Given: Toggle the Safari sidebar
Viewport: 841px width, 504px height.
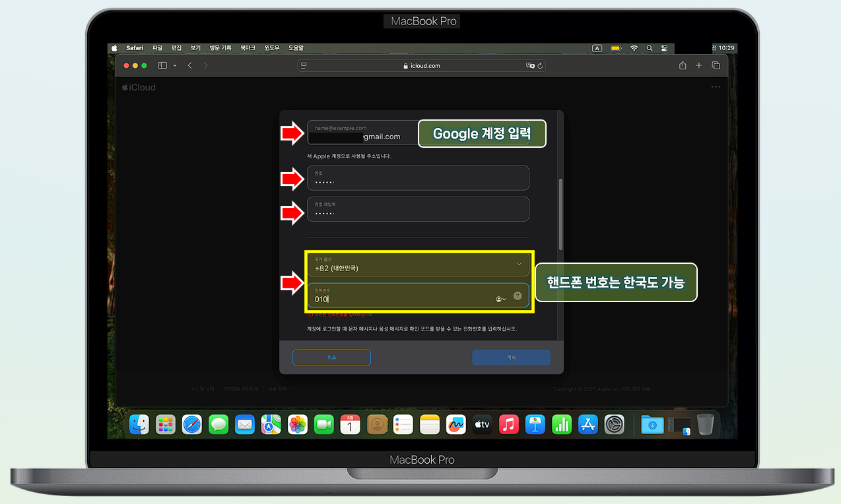Looking at the screenshot, I should [162, 65].
